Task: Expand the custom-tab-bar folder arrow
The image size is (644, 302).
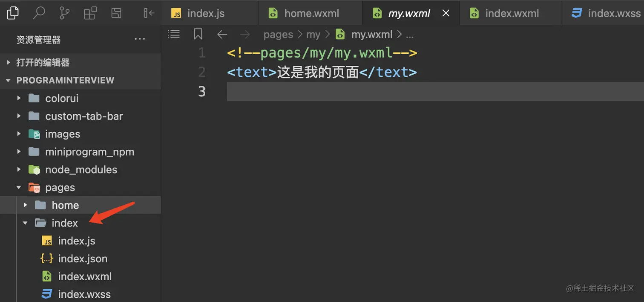Action: 19,116
